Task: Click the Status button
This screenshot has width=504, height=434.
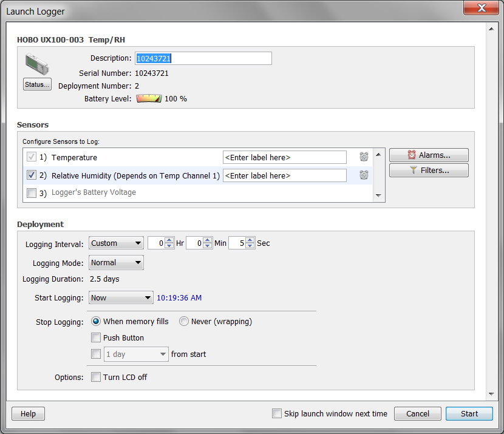Action: click(37, 84)
